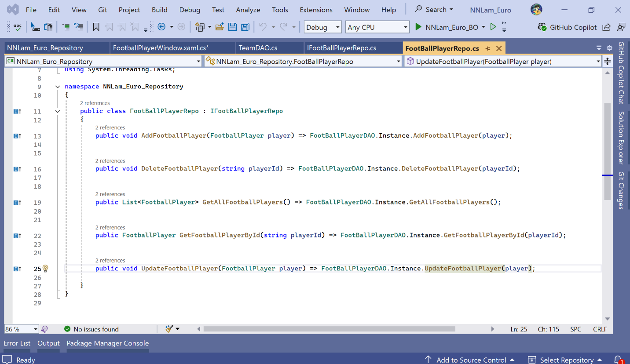Open the notifications bell in the status bar

tap(618, 360)
